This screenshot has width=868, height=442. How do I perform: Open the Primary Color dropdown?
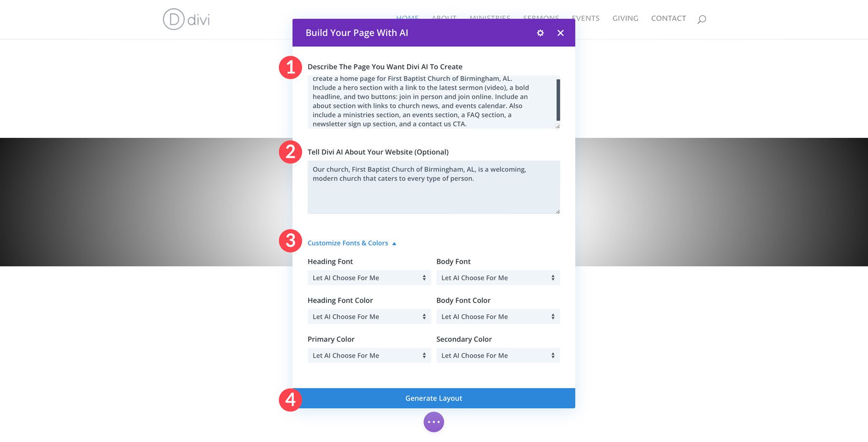[369, 355]
